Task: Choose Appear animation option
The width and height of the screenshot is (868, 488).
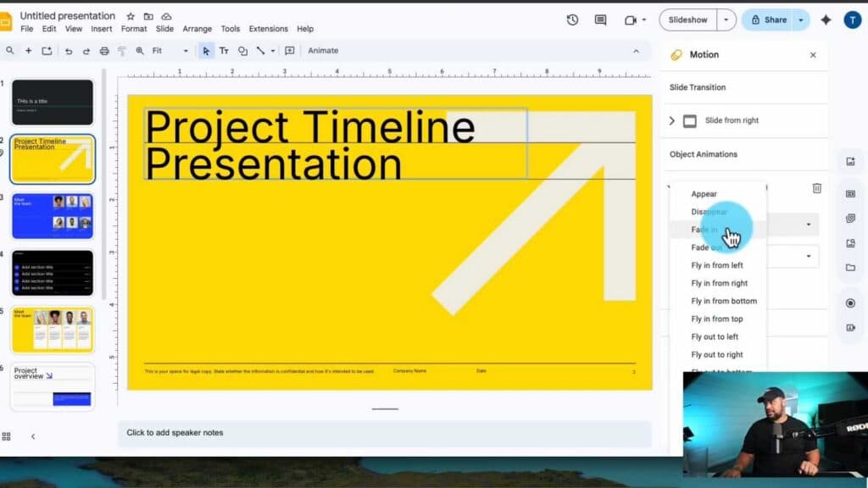Action: pyautogui.click(x=718, y=194)
